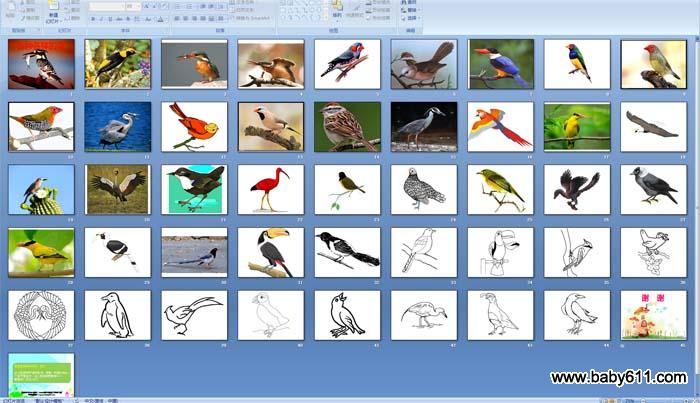Select slide 45 mushroom thank-you slide
700x403 pixels.
654,316
